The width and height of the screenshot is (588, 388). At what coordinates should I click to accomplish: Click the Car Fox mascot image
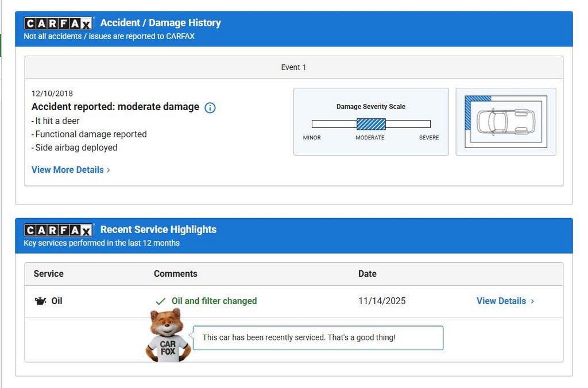[167, 336]
